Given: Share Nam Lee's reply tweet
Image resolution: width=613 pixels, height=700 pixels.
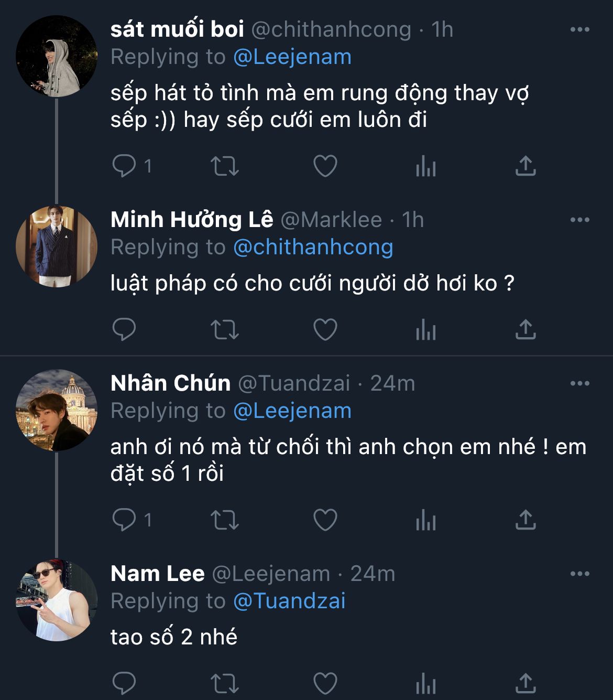Looking at the screenshot, I should [525, 684].
